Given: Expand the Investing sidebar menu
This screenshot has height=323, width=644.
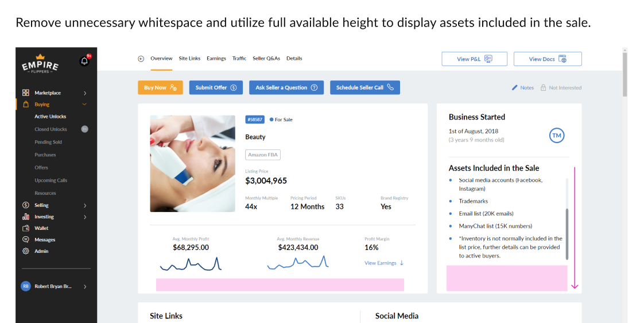Looking at the screenshot, I should [85, 217].
